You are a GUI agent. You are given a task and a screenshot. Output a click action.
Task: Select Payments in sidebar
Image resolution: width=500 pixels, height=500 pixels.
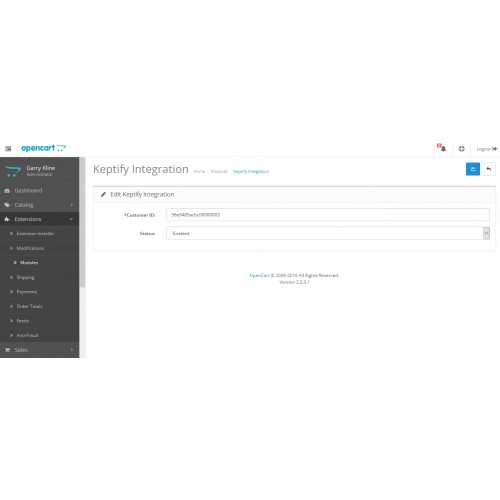coord(27,292)
